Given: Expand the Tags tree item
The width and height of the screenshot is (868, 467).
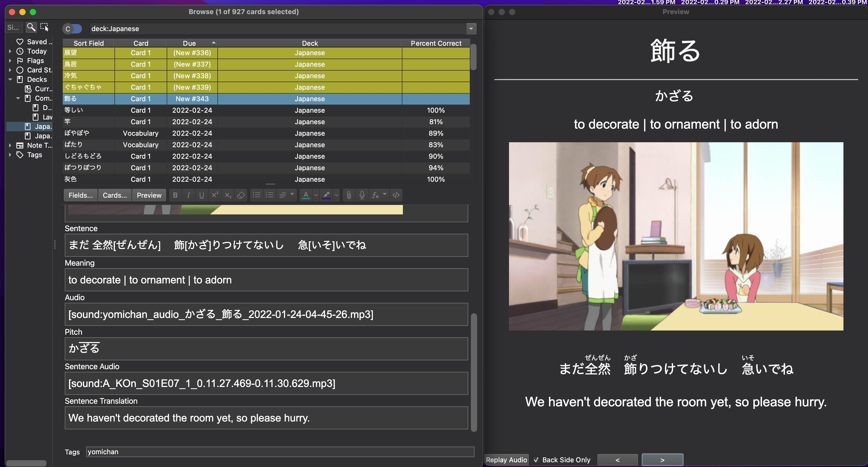Looking at the screenshot, I should pos(10,155).
